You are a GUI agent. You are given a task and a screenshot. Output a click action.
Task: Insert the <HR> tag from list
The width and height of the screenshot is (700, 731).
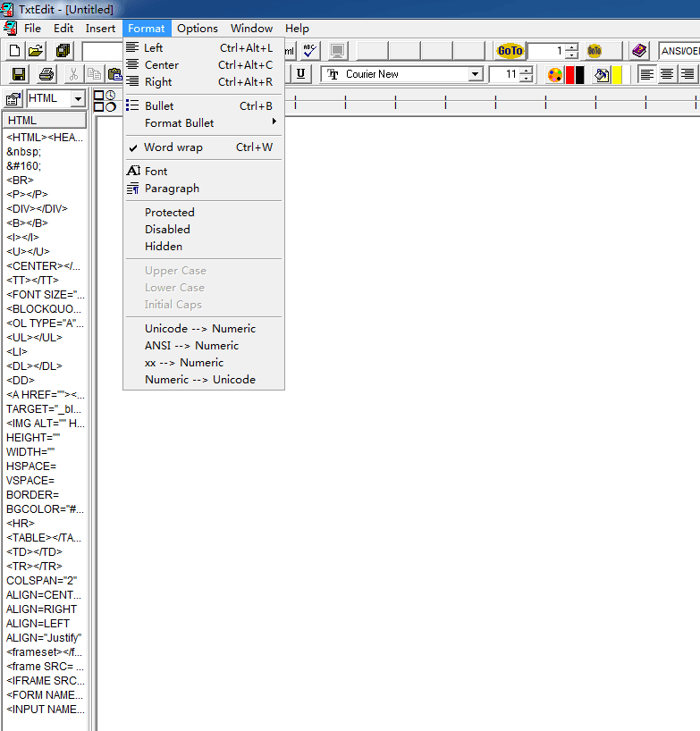point(21,524)
